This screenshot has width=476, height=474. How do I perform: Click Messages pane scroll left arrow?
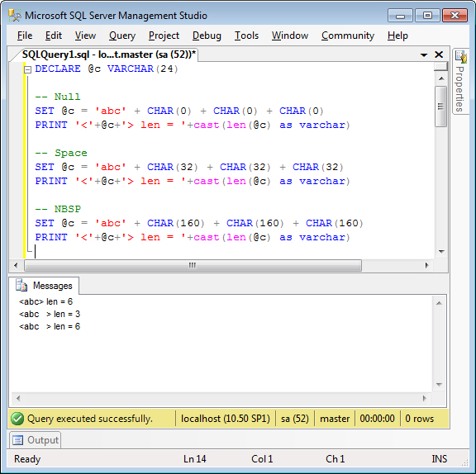pos(18,398)
